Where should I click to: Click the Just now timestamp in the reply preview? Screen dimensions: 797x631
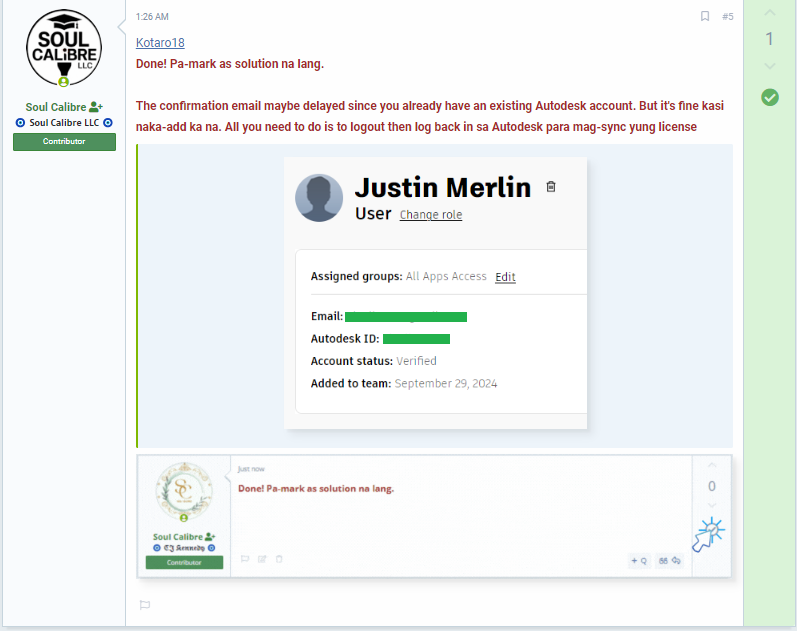point(251,469)
